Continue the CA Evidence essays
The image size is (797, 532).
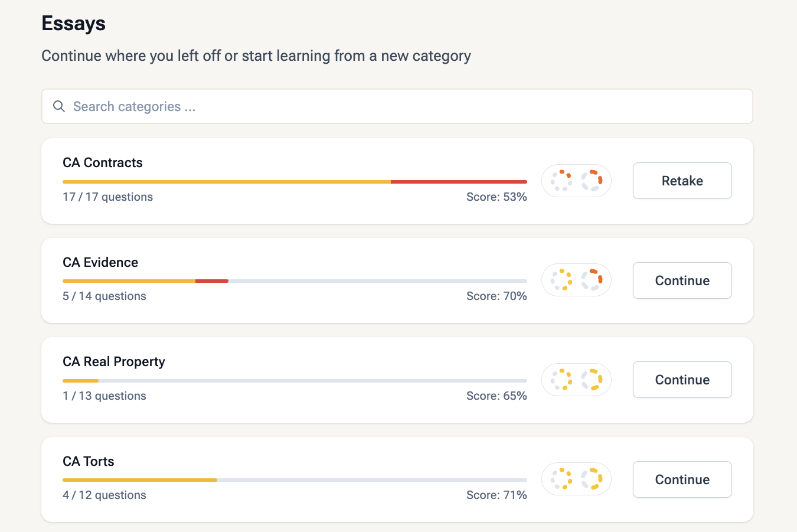coord(682,280)
